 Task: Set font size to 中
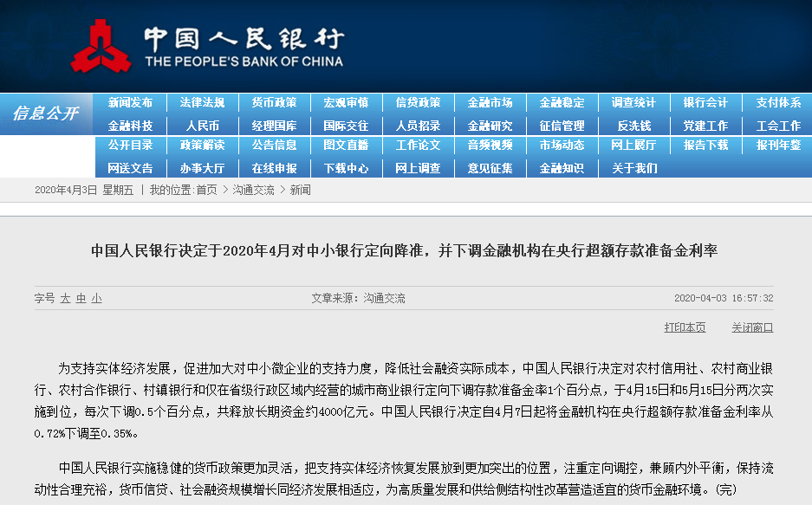click(x=81, y=298)
